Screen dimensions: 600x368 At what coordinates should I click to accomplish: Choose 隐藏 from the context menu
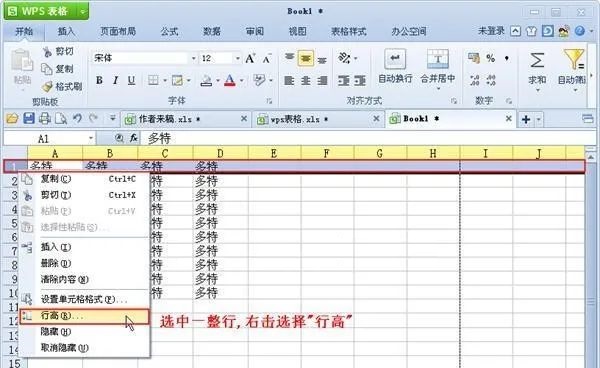(85, 332)
